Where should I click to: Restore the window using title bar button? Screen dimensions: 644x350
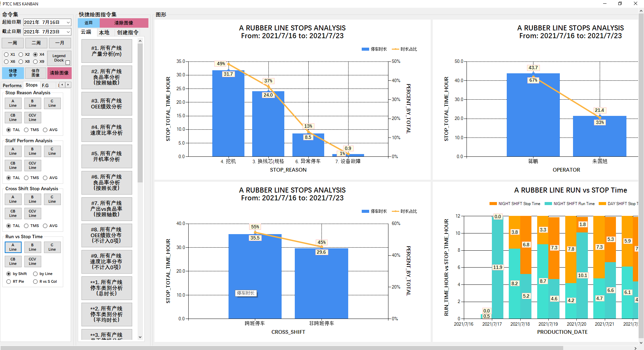pos(620,4)
